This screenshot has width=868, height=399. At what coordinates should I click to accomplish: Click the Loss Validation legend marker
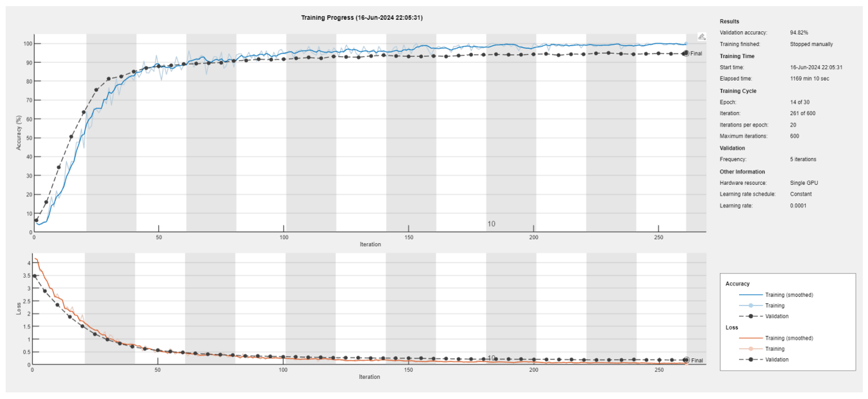pos(751,360)
